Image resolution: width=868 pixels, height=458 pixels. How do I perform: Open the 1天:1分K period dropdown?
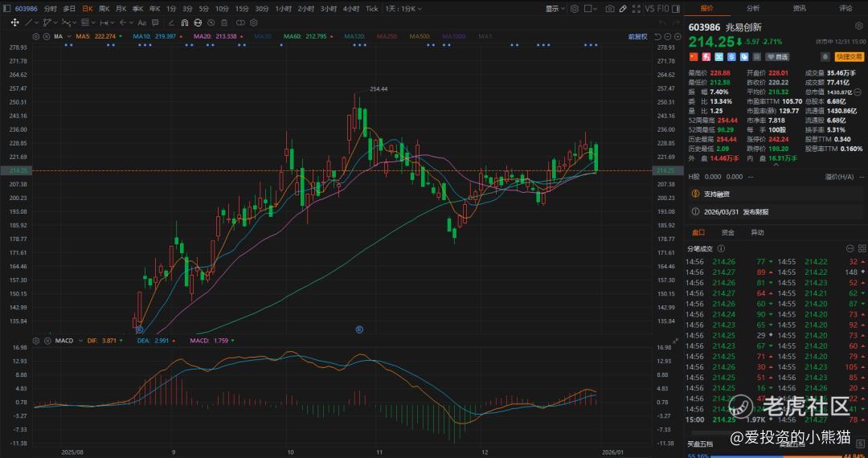click(x=403, y=9)
